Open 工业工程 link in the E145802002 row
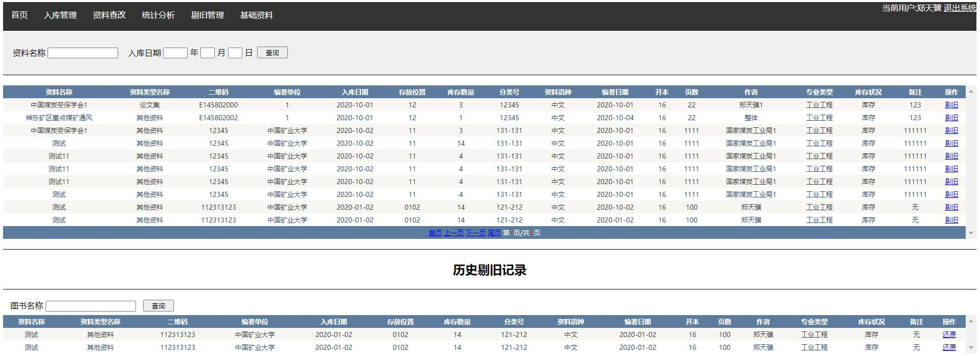 [819, 118]
